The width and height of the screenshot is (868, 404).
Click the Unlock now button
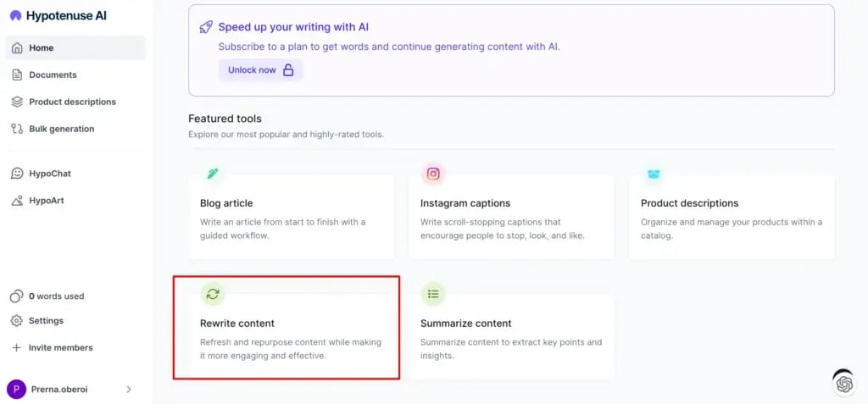(x=261, y=70)
